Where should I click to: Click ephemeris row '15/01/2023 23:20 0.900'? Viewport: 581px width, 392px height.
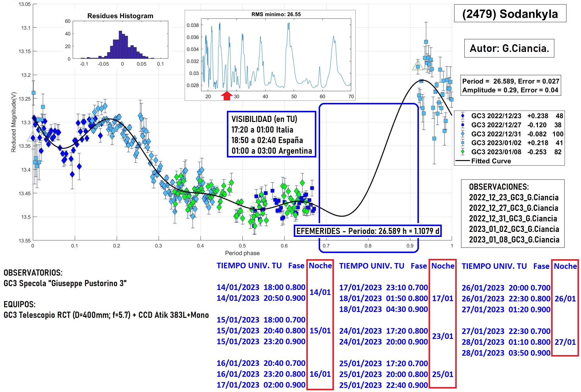pos(261,342)
